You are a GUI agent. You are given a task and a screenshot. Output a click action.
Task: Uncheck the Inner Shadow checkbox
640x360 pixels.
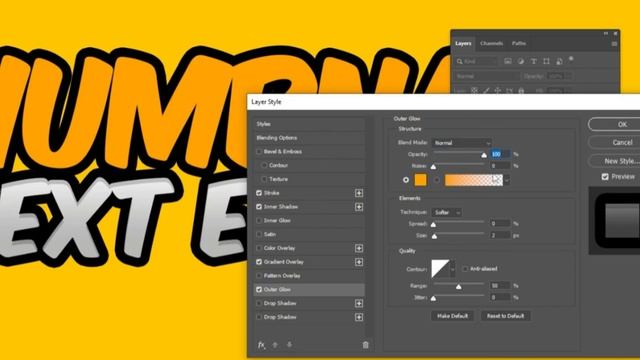point(259,207)
